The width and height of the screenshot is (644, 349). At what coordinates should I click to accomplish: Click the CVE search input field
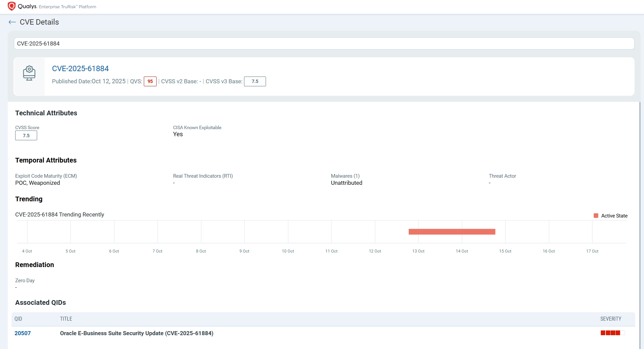[x=323, y=43]
